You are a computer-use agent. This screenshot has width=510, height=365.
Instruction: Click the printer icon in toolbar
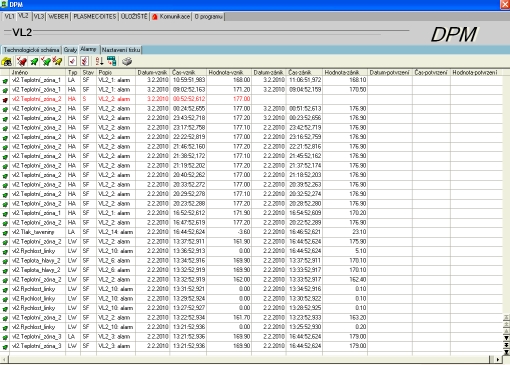[x=127, y=61]
